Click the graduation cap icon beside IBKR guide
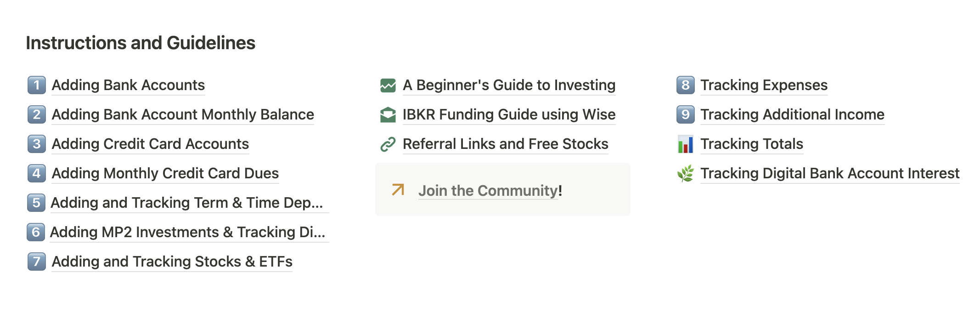 click(388, 115)
